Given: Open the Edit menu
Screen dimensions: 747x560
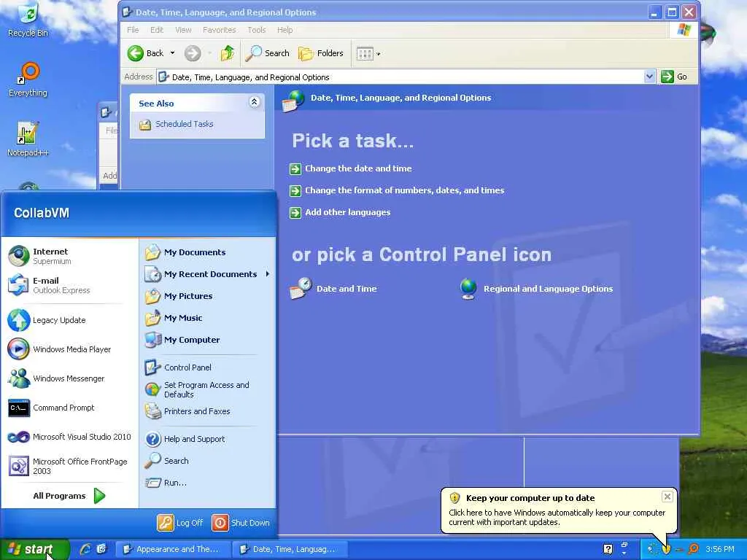Looking at the screenshot, I should [x=157, y=30].
